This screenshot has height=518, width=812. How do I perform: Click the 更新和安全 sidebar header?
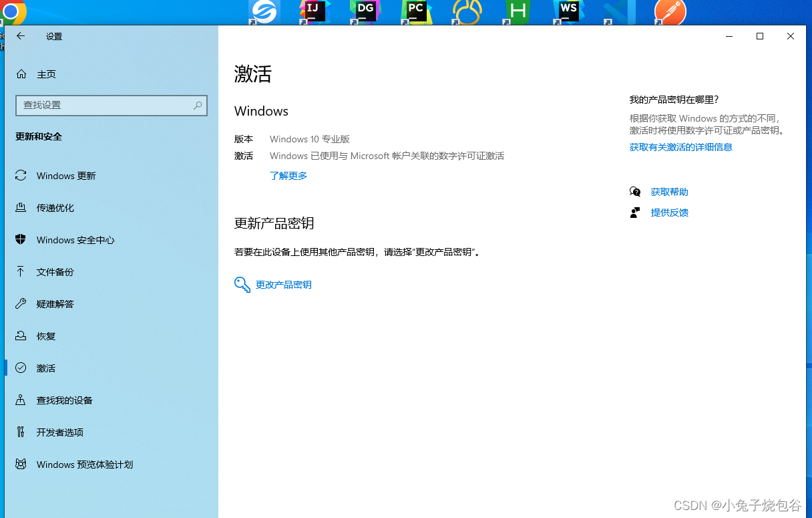39,136
